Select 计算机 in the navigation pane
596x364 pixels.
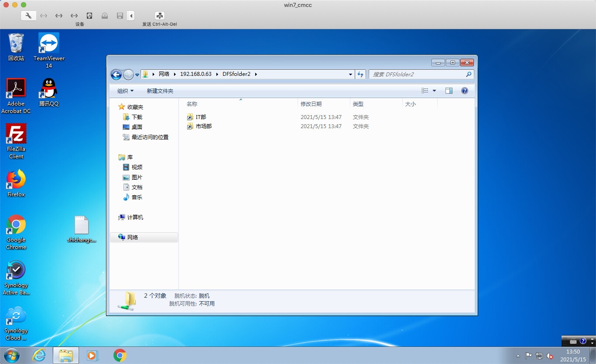pyautogui.click(x=135, y=217)
